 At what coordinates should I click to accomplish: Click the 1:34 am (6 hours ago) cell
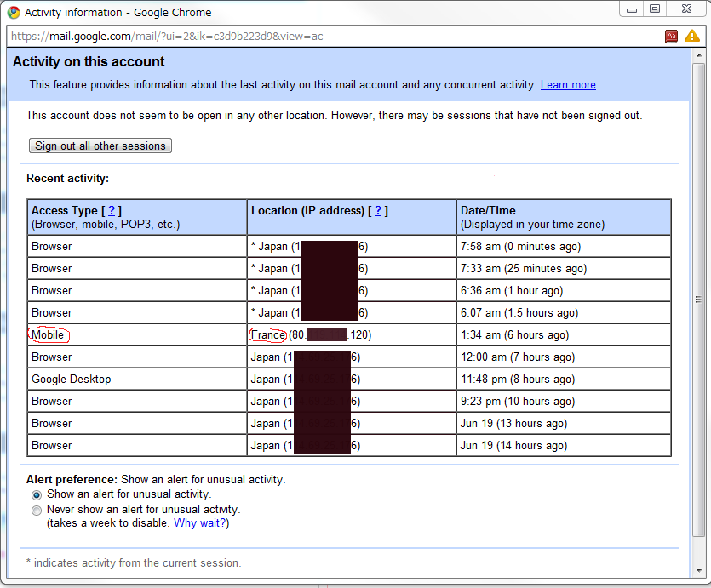click(x=564, y=334)
